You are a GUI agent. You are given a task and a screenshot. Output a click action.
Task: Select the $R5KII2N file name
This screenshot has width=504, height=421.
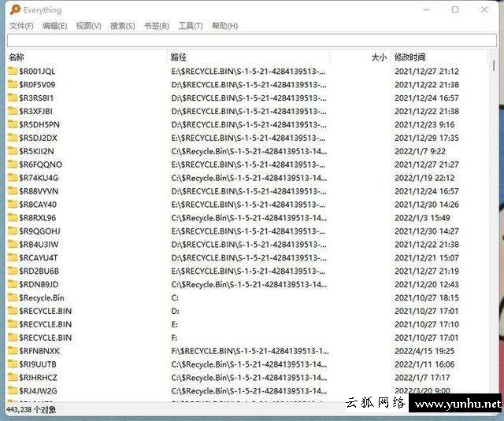coord(36,151)
